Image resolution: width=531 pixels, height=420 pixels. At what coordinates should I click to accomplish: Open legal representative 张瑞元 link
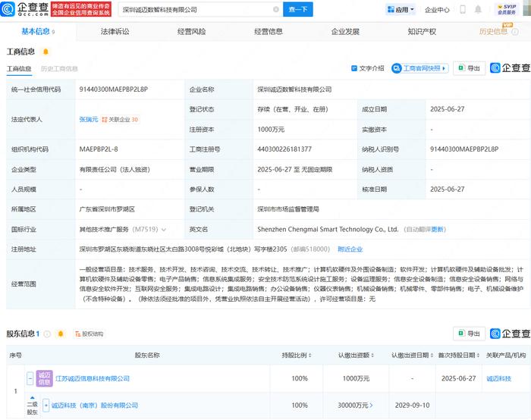tap(89, 119)
